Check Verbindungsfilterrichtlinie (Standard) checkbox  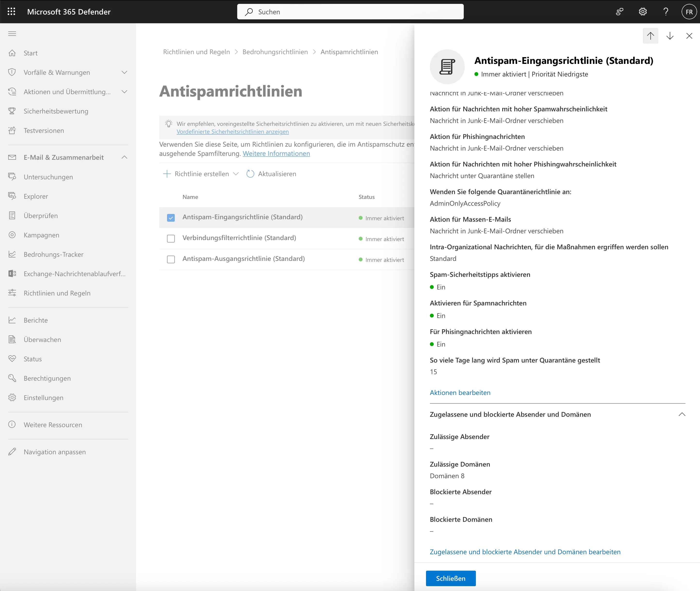[x=171, y=239]
